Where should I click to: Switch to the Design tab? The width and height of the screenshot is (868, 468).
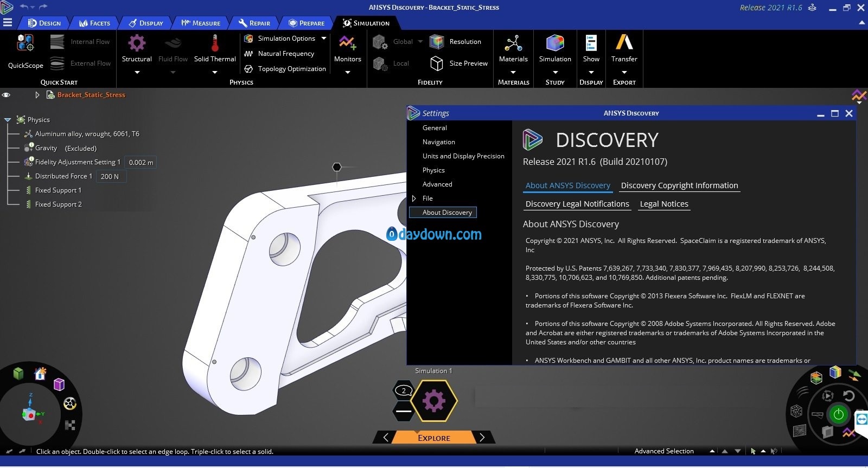[44, 23]
